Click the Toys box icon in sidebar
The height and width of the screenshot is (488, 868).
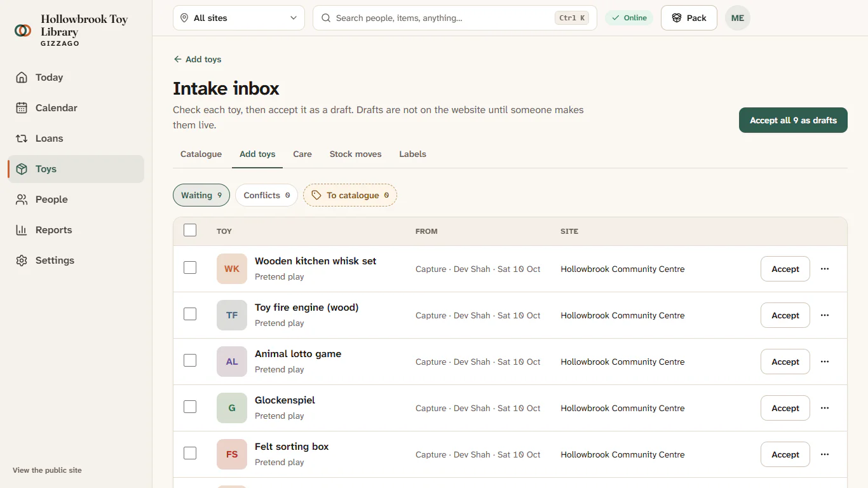pos(22,169)
